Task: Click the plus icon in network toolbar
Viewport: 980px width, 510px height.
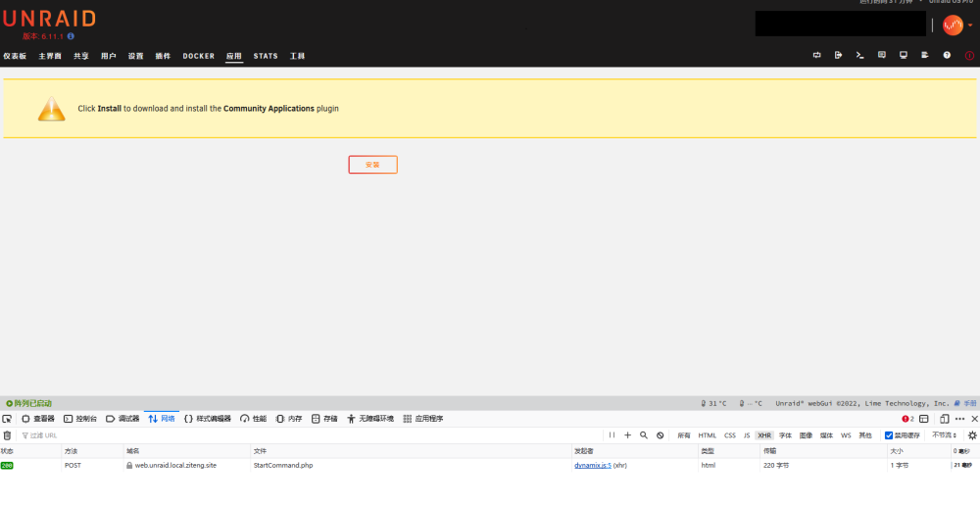Action: (x=627, y=434)
